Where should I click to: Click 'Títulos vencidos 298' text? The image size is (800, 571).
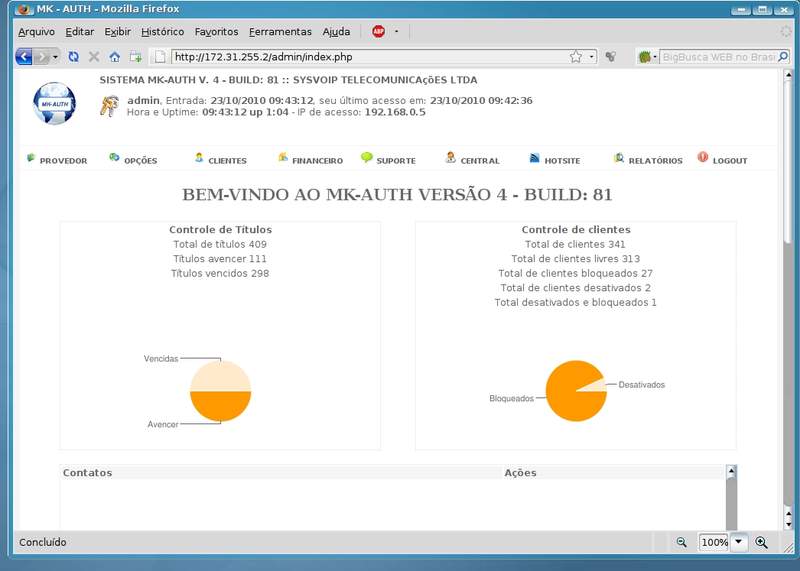pyautogui.click(x=220, y=274)
